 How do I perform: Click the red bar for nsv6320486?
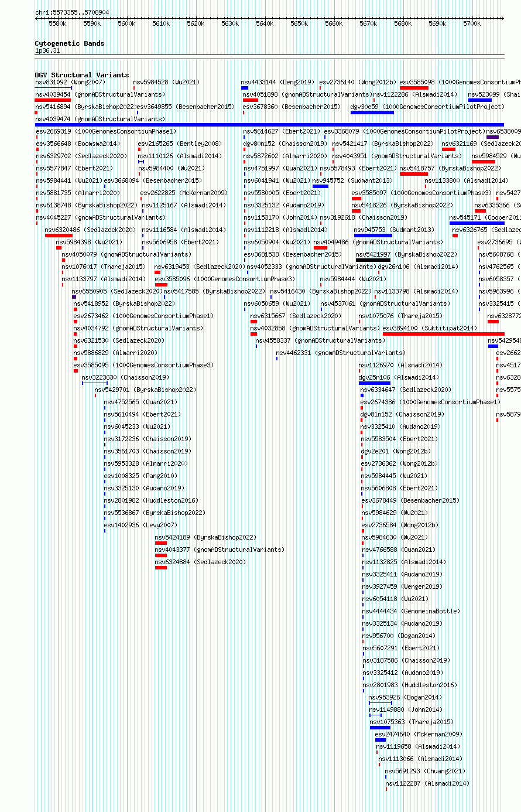coord(59,236)
